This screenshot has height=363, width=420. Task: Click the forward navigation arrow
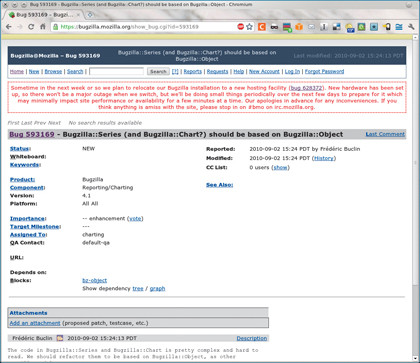pyautogui.click(x=20, y=27)
